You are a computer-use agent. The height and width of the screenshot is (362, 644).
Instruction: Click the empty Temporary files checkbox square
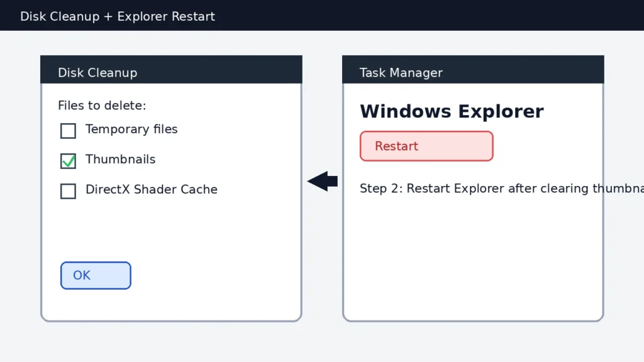pyautogui.click(x=68, y=131)
